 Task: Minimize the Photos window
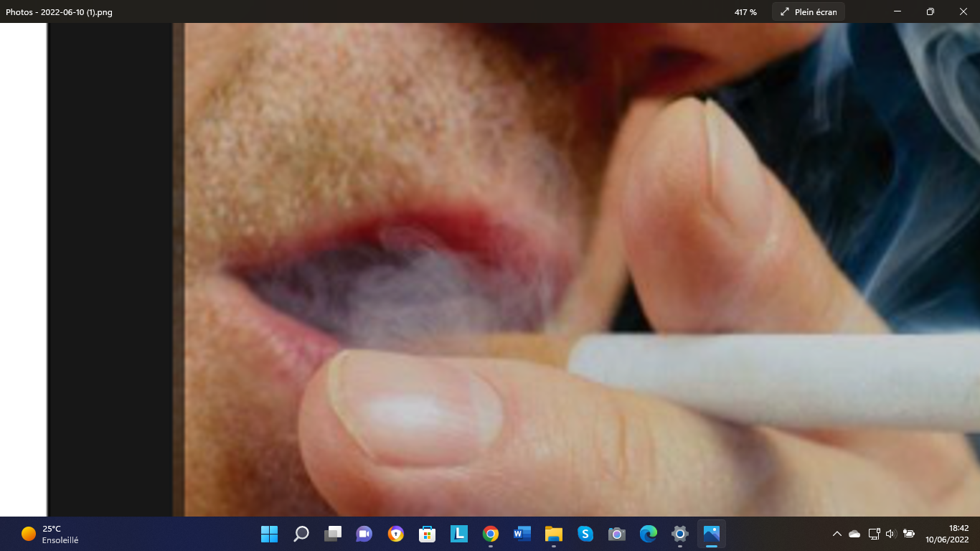tap(897, 11)
